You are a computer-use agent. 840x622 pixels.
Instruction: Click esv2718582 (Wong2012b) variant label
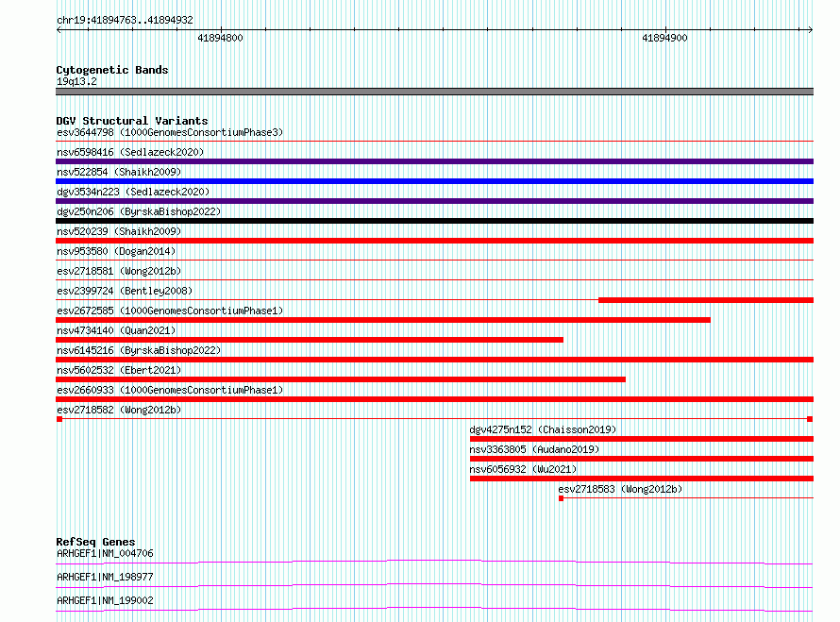point(119,410)
